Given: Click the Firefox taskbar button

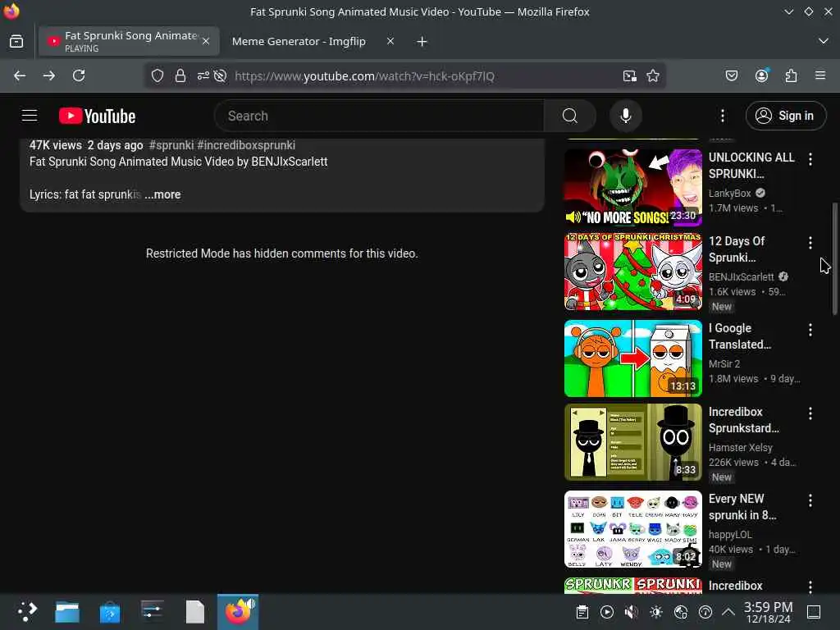Looking at the screenshot, I should tap(238, 612).
